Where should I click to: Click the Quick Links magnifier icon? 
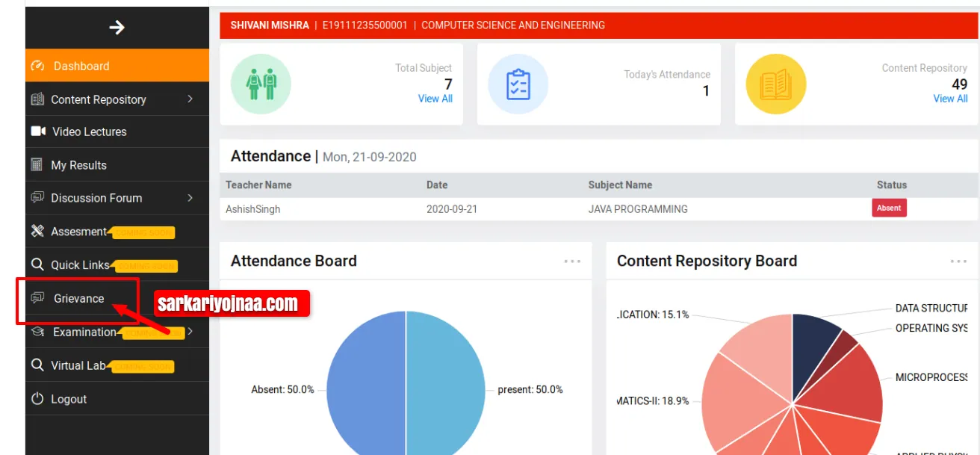pos(37,265)
